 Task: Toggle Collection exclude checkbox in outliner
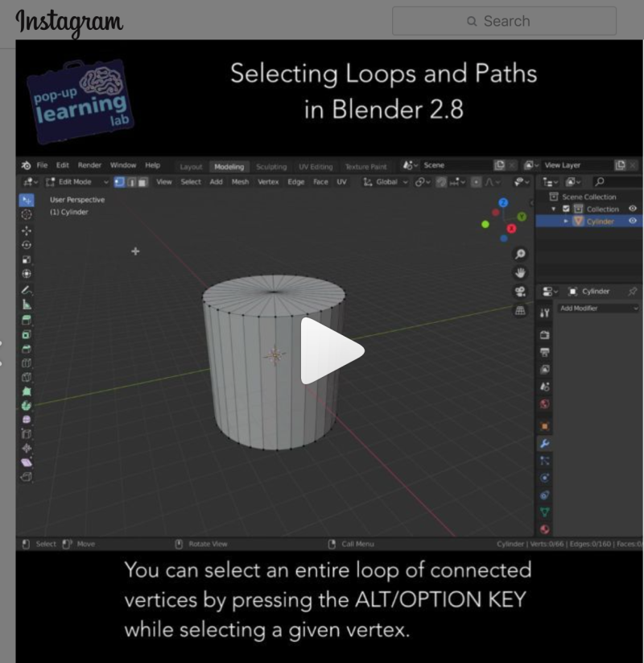[x=566, y=209]
